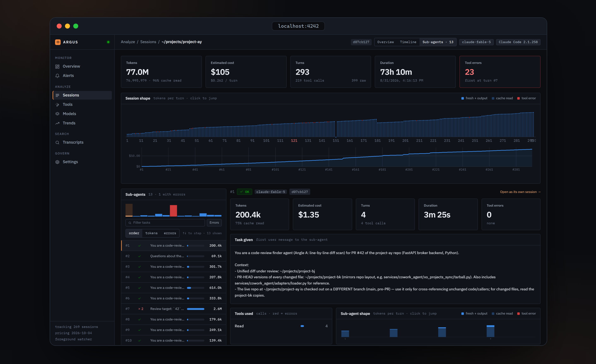Select sub-agent row #10 with 139.4k tokens
Screen dimensions: 596x364
pos(174,340)
